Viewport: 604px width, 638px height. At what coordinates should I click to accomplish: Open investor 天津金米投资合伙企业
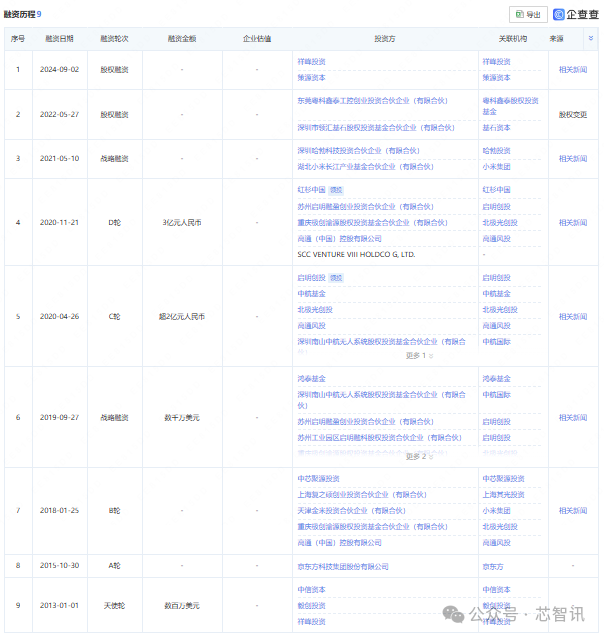pos(351,510)
